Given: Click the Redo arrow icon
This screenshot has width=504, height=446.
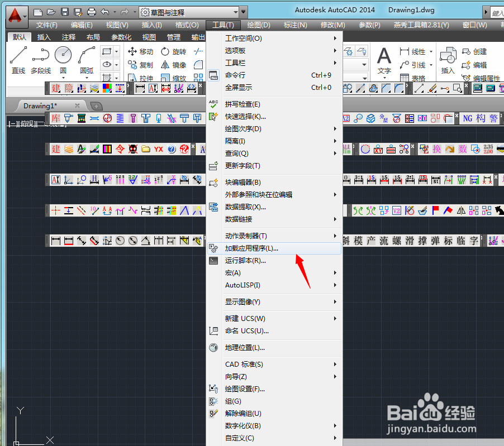Looking at the screenshot, I should coord(125,12).
